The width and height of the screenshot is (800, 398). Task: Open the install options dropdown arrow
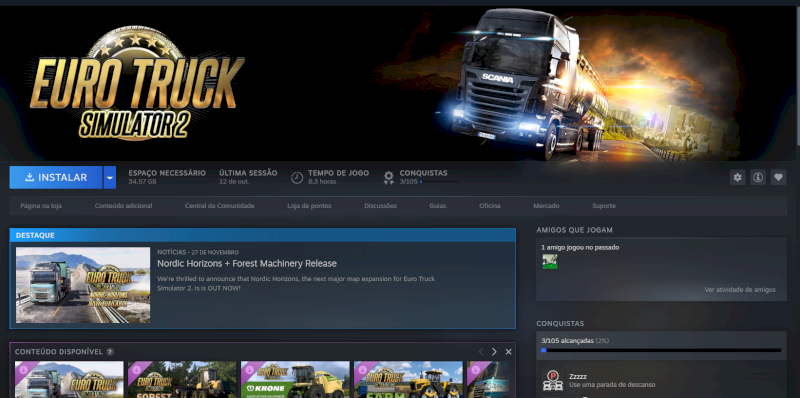(x=110, y=178)
